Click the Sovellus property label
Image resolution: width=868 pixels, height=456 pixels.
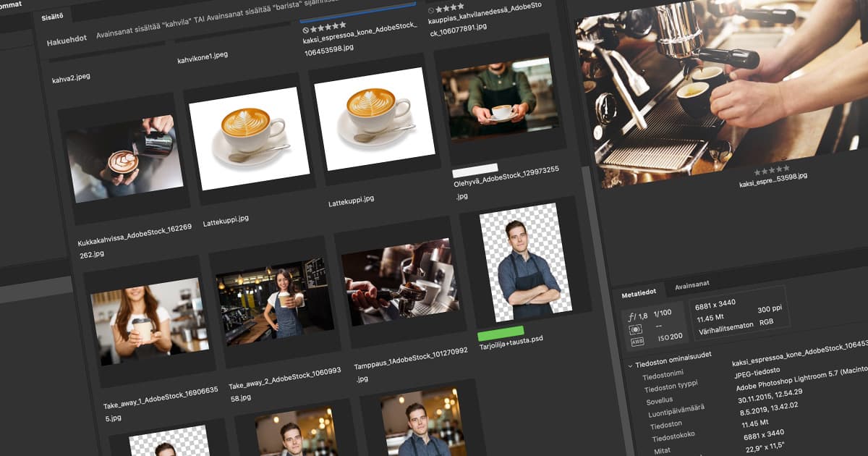click(x=660, y=400)
